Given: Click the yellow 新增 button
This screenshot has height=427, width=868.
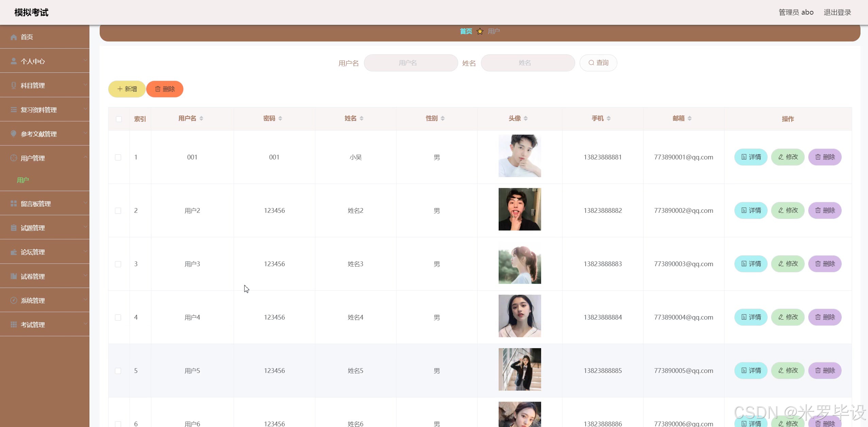Looking at the screenshot, I should pyautogui.click(x=127, y=89).
